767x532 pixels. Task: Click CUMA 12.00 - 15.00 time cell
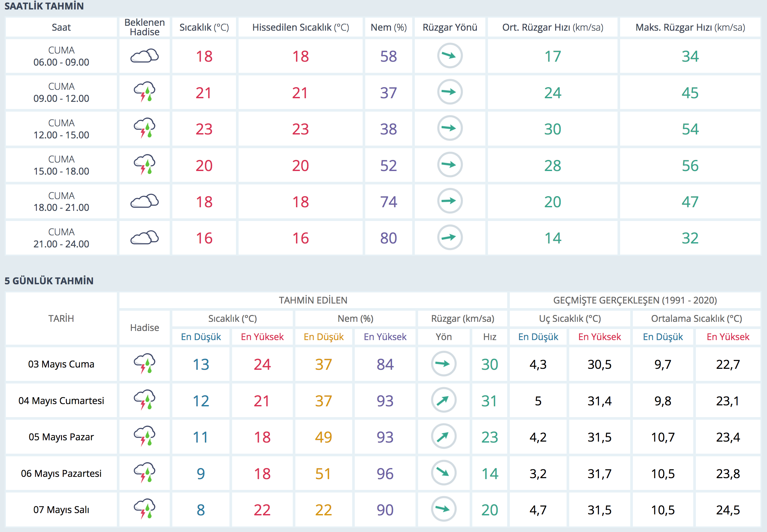click(61, 129)
